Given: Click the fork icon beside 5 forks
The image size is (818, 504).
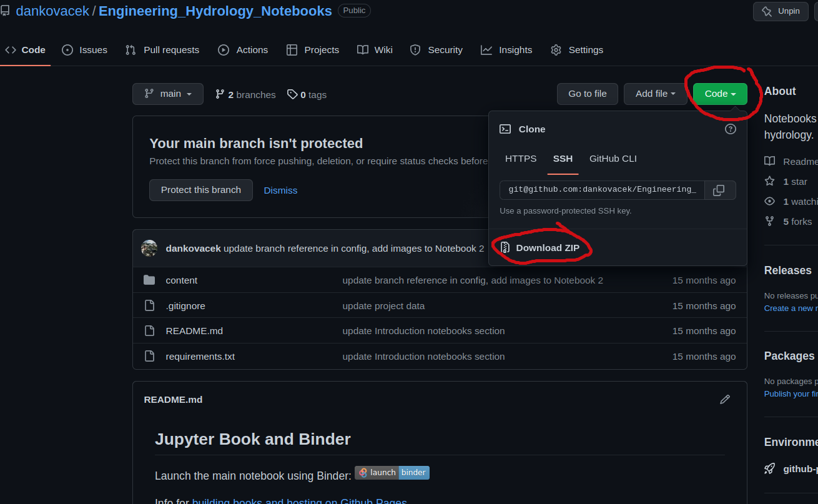Looking at the screenshot, I should click(x=770, y=221).
